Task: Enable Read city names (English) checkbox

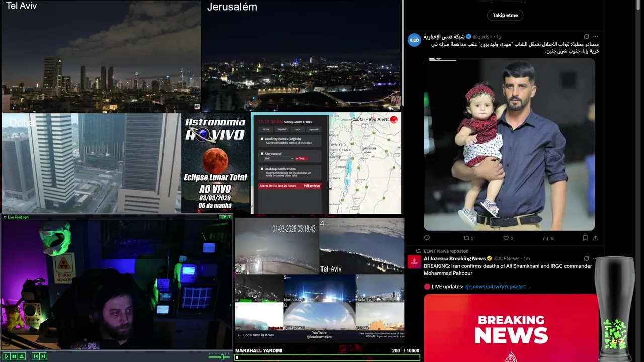Action: pyautogui.click(x=262, y=139)
